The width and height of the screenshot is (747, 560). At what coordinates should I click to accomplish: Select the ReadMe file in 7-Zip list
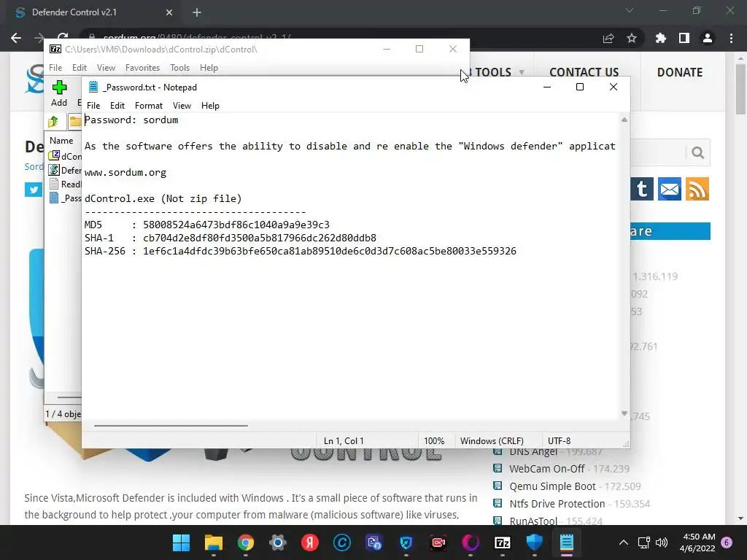[65, 184]
